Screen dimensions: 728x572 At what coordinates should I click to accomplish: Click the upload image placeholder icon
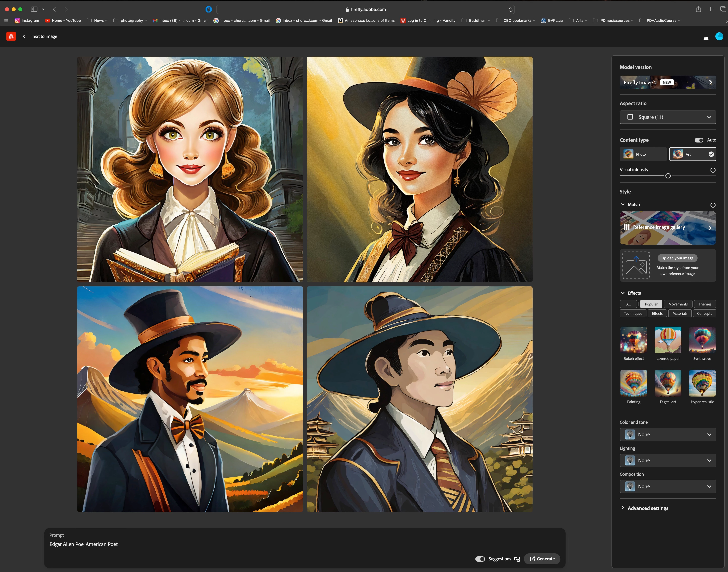point(636,266)
